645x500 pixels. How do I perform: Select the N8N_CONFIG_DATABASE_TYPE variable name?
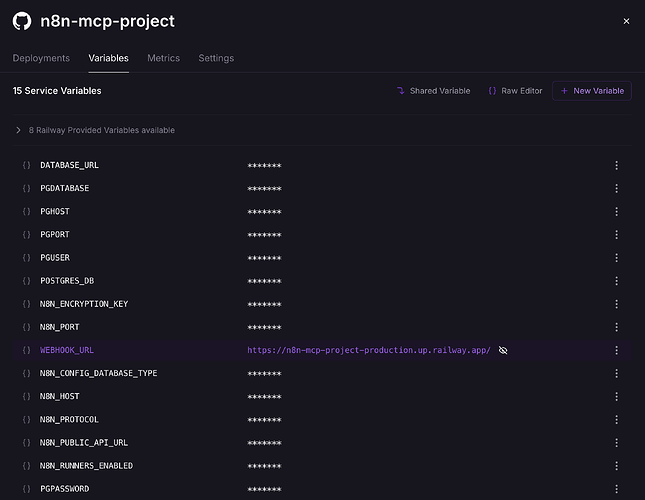(98, 373)
